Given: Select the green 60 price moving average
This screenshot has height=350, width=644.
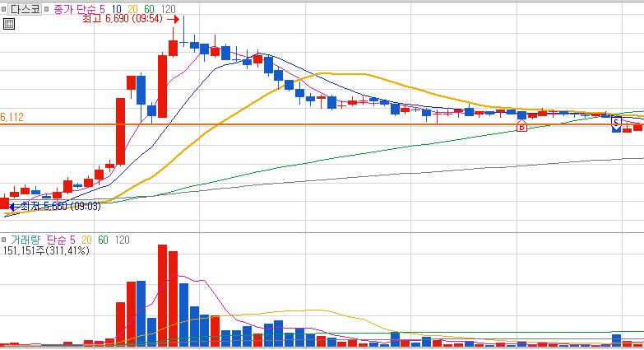Looking at the screenshot, I should click(x=149, y=9).
